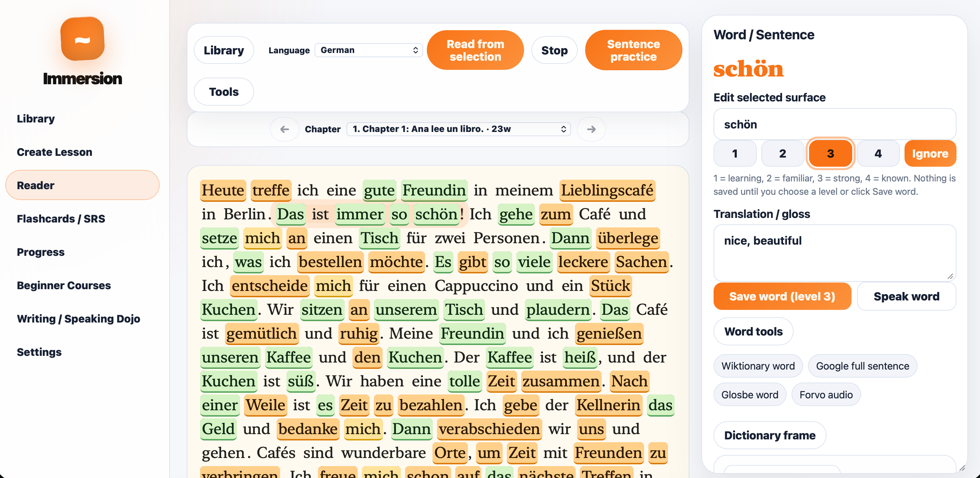Open the Chapter selector dropdown
The width and height of the screenshot is (980, 478).
coord(458,129)
